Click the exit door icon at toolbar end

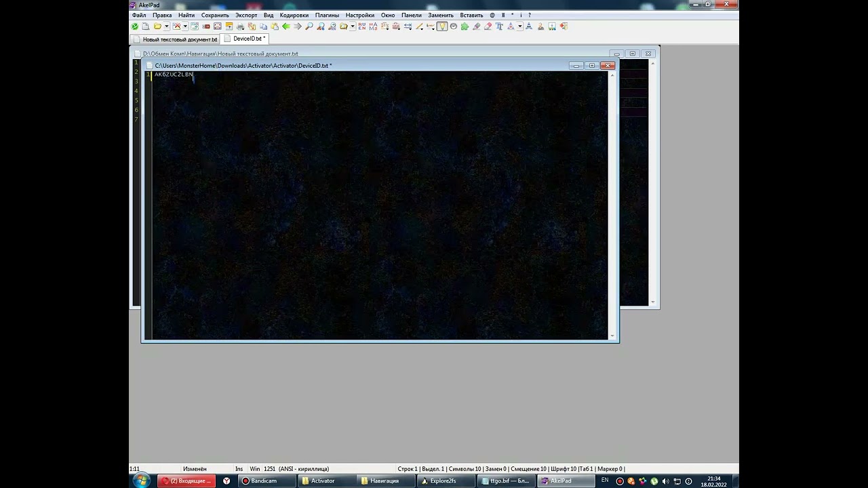click(564, 26)
